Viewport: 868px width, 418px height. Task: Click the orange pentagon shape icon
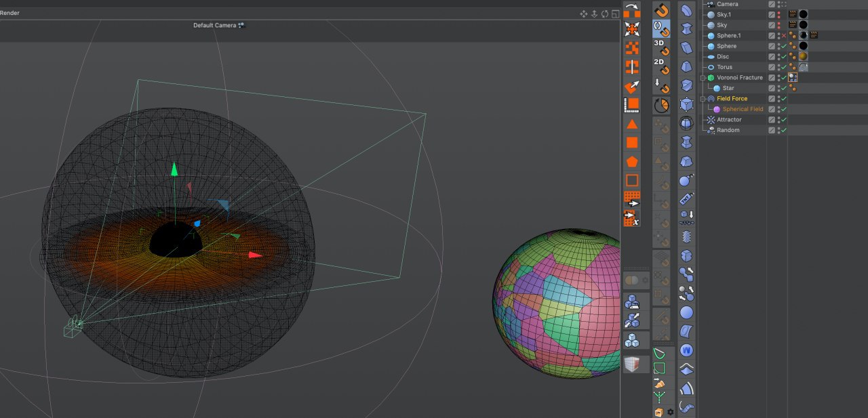[632, 161]
